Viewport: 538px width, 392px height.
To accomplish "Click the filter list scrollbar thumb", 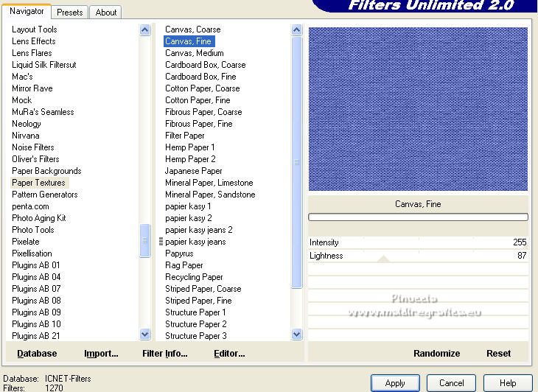I will [297, 162].
